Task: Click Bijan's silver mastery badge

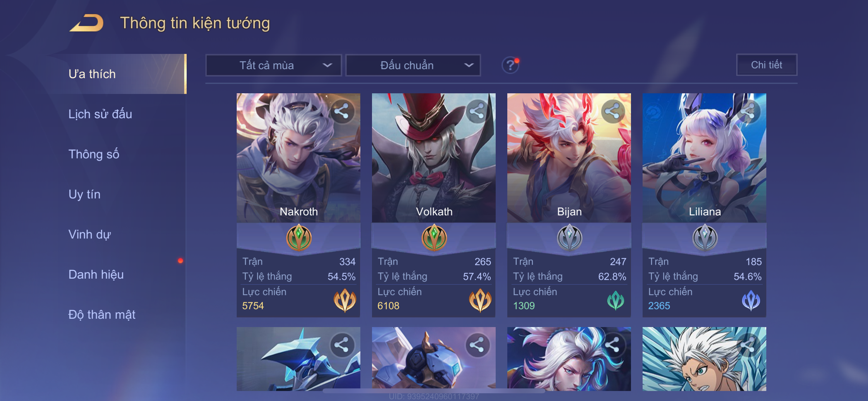Action: (569, 238)
